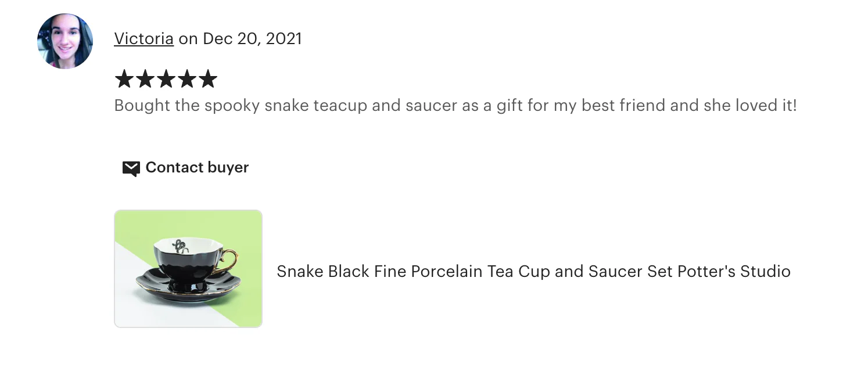Click the first rating star
The width and height of the screenshot is (868, 382).
(124, 79)
